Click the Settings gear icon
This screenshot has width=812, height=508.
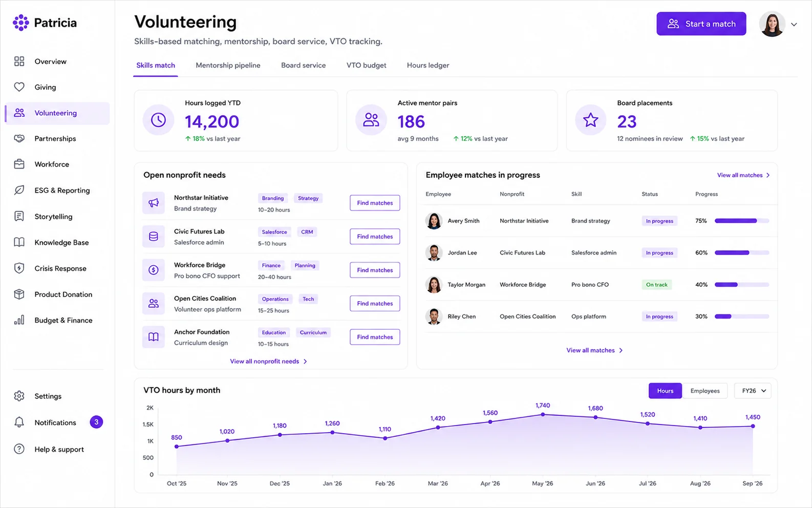coord(19,396)
